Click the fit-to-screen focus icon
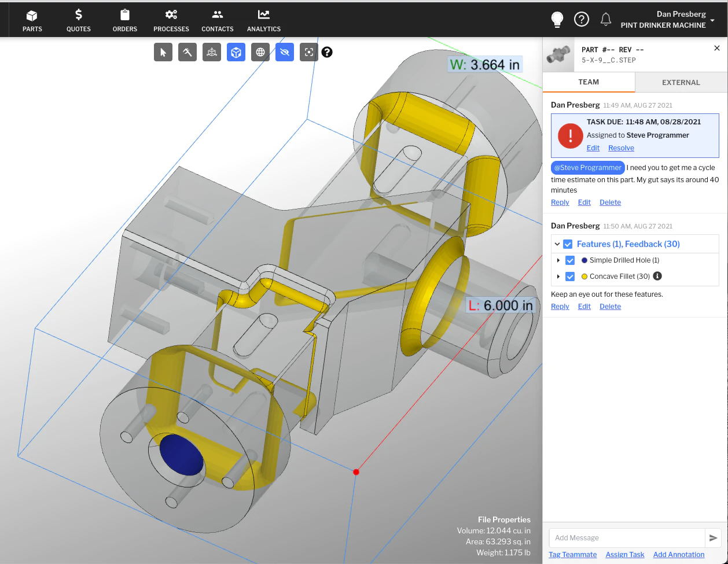The height and width of the screenshot is (564, 728). point(309,52)
